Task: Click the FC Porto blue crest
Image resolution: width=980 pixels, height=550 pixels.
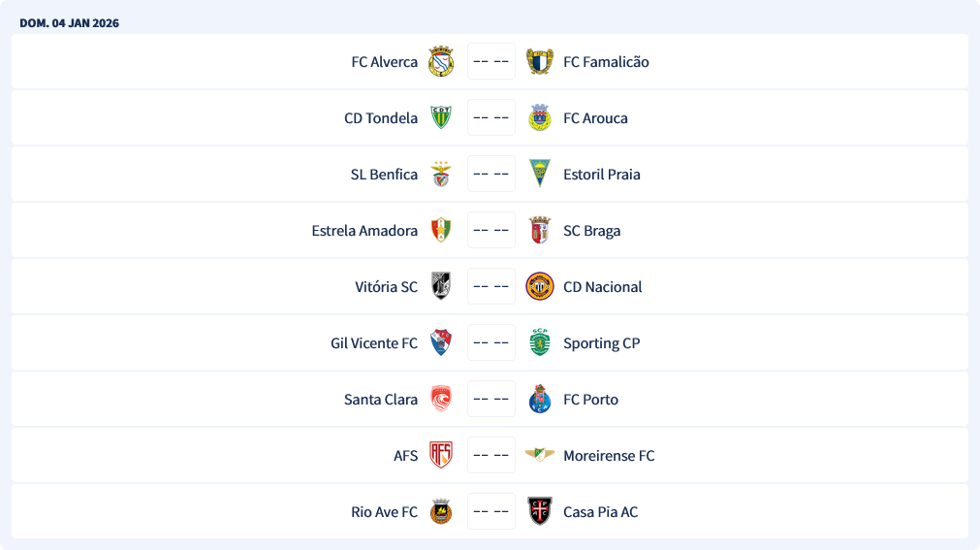Action: [540, 400]
